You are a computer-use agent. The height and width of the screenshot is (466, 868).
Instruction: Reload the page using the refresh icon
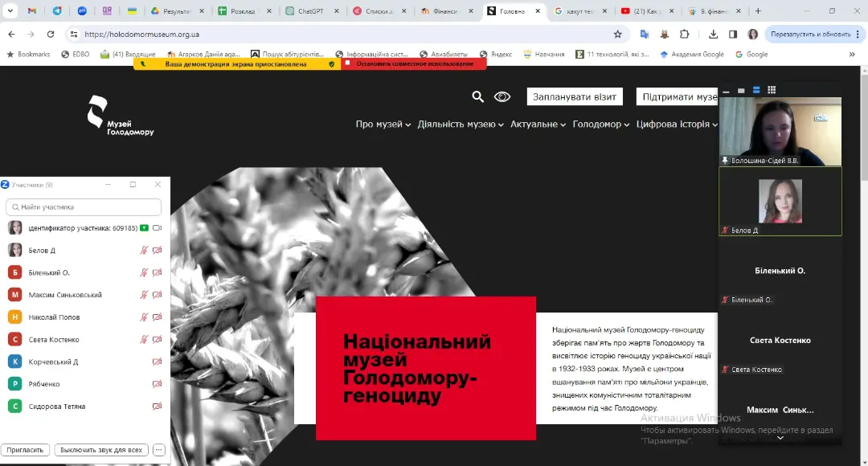click(x=51, y=35)
